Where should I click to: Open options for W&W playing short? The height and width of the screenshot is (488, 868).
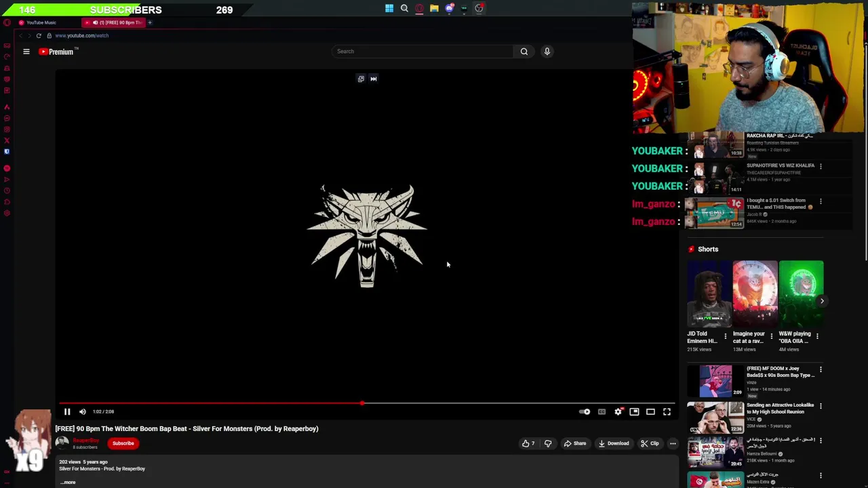point(817,336)
